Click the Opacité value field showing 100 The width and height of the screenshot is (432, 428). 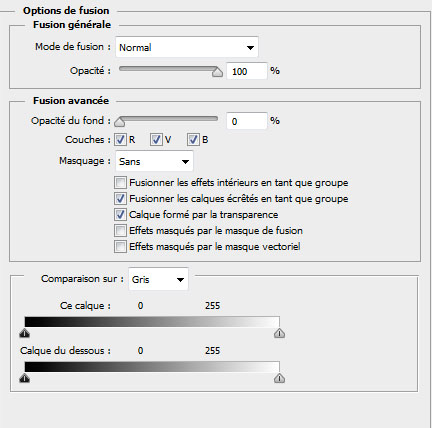(247, 71)
